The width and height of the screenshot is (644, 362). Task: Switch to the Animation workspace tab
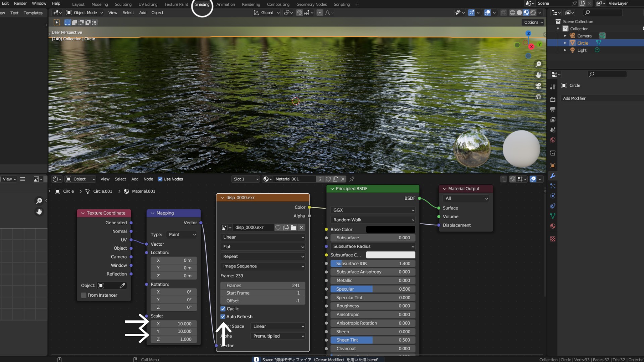225,4
